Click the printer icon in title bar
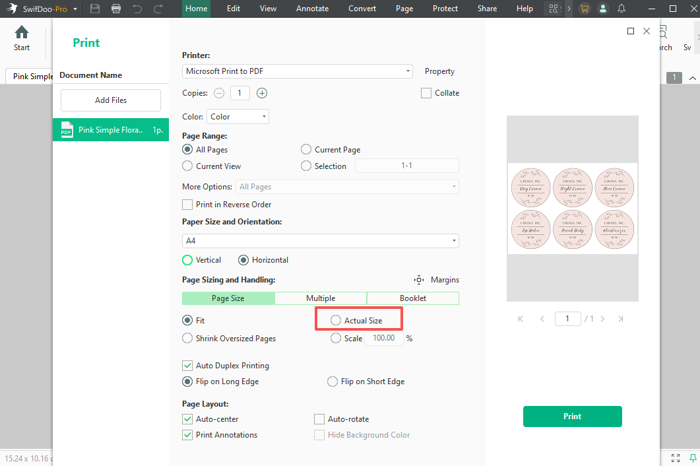Image resolution: width=700 pixels, height=467 pixels. coord(116,8)
